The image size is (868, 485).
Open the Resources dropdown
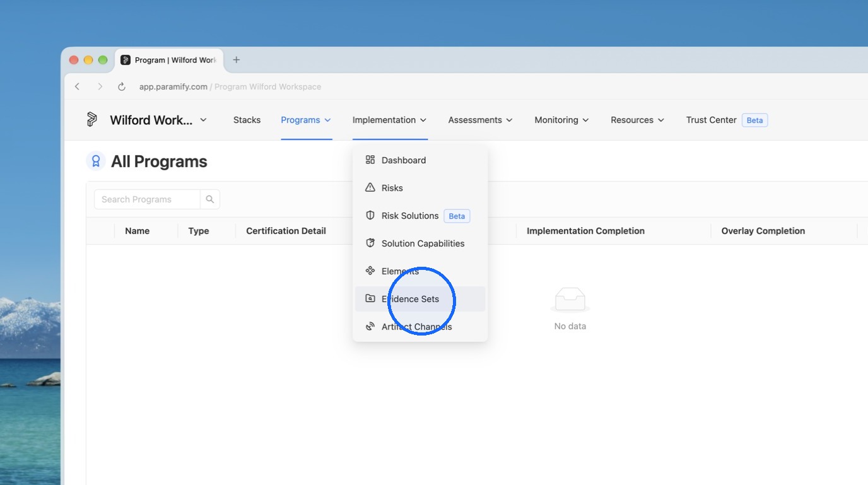point(637,120)
